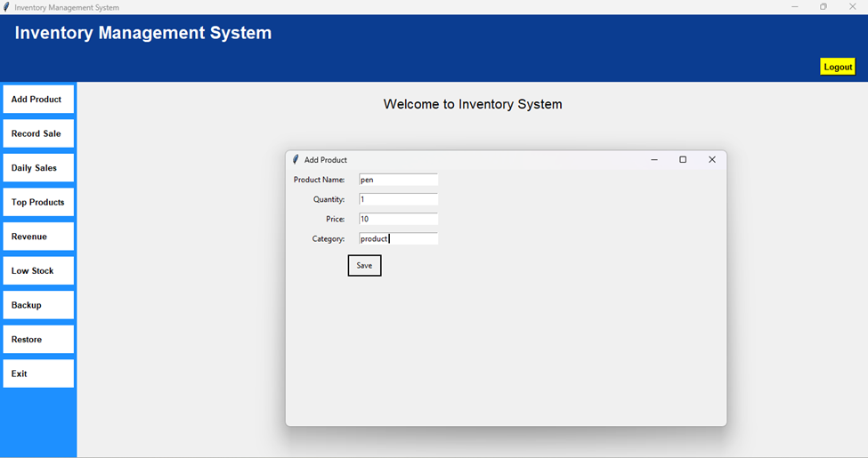Log out with the yellow Logout button
Screen dimensions: 868x458
pyautogui.click(x=838, y=67)
